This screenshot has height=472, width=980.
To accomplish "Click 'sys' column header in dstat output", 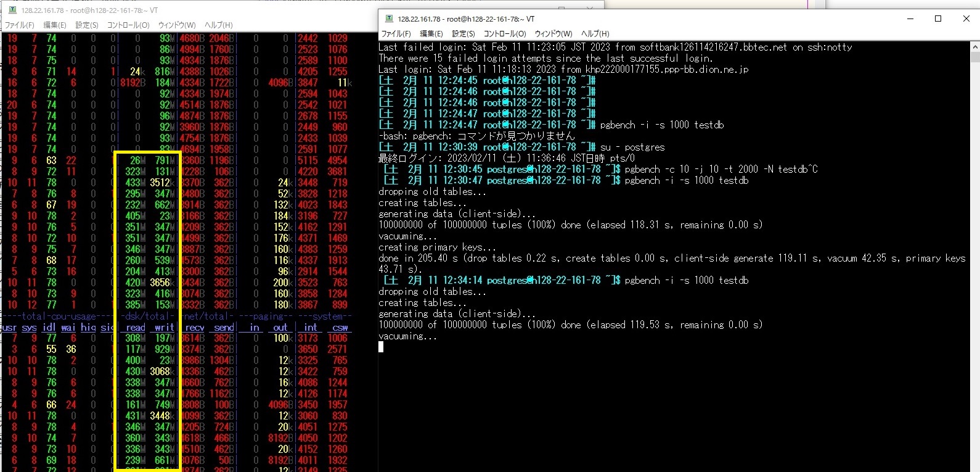I will pyautogui.click(x=29, y=328).
